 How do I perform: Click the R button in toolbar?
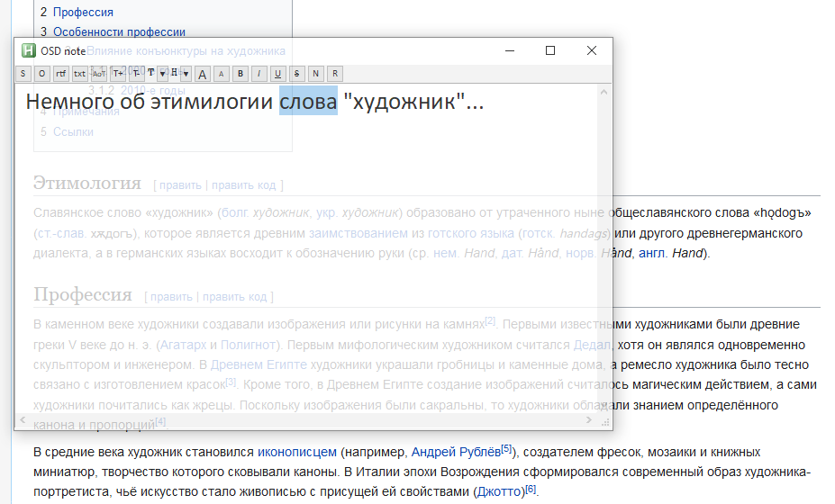[x=335, y=74]
